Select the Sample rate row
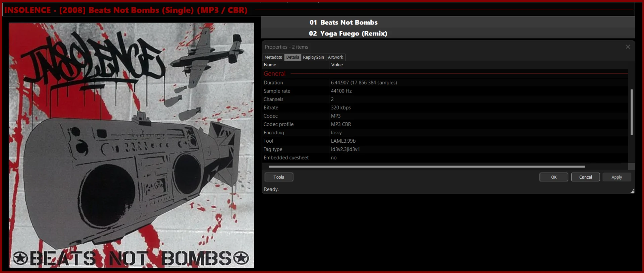This screenshot has width=644, height=273. pos(445,91)
